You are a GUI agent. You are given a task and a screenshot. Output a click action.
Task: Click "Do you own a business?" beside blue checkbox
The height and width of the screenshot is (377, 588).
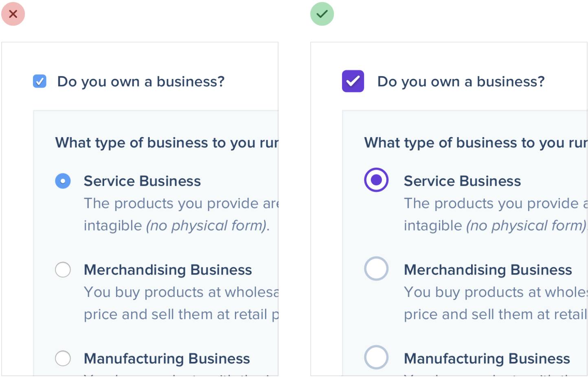pyautogui.click(x=141, y=82)
